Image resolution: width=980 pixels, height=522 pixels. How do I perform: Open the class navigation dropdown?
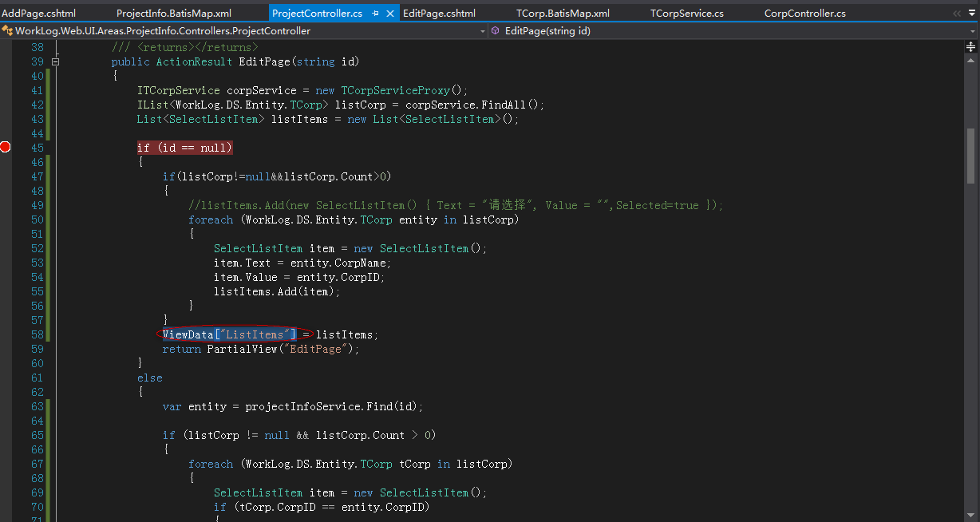[482, 31]
